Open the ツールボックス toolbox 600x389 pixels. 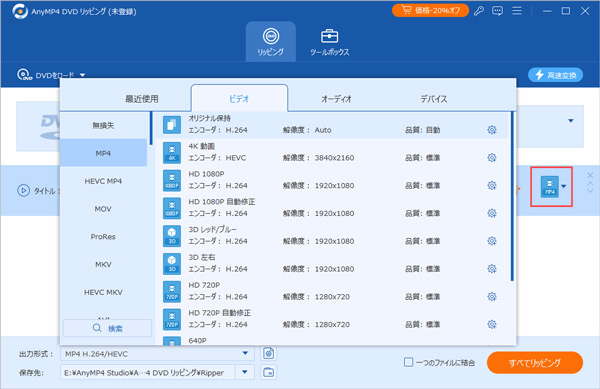point(329,41)
